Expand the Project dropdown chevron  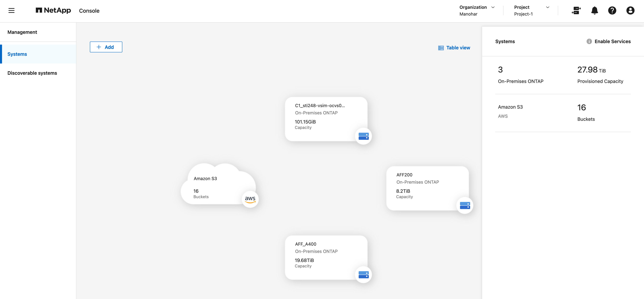(x=548, y=7)
